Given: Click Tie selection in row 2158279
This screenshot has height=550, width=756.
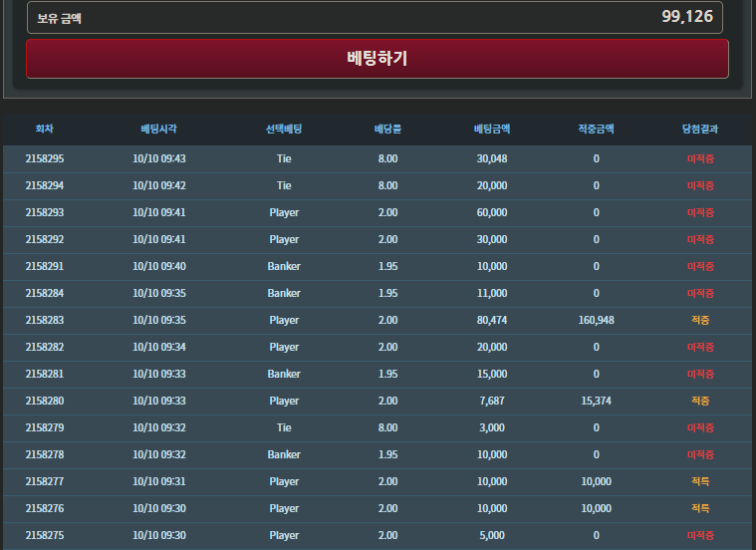Looking at the screenshot, I should pyautogui.click(x=284, y=427).
